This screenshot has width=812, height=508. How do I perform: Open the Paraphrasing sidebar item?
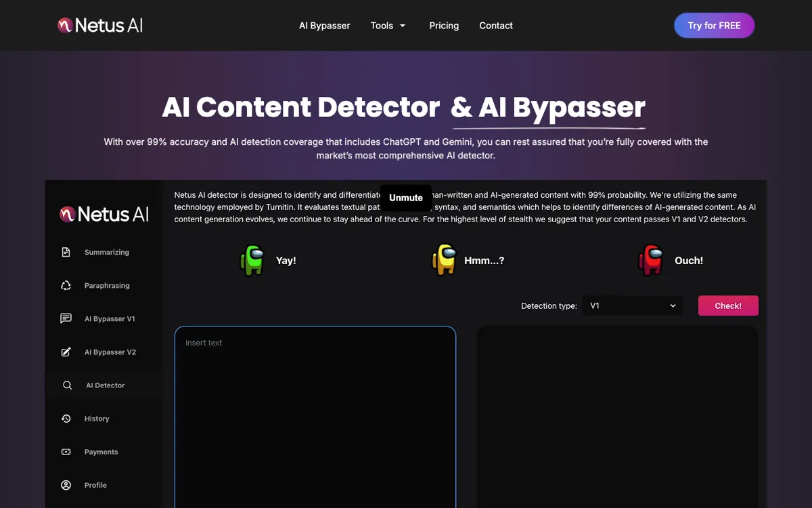107,286
